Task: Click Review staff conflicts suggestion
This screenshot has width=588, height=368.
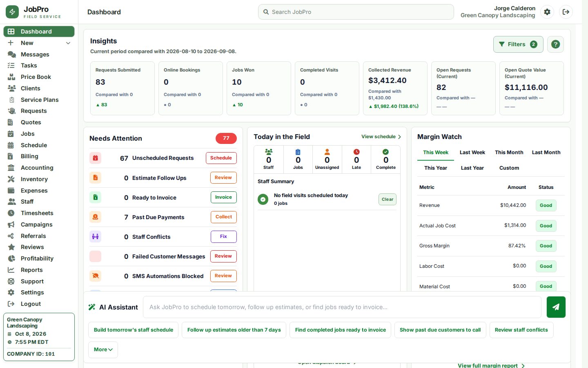Action: pyautogui.click(x=521, y=330)
